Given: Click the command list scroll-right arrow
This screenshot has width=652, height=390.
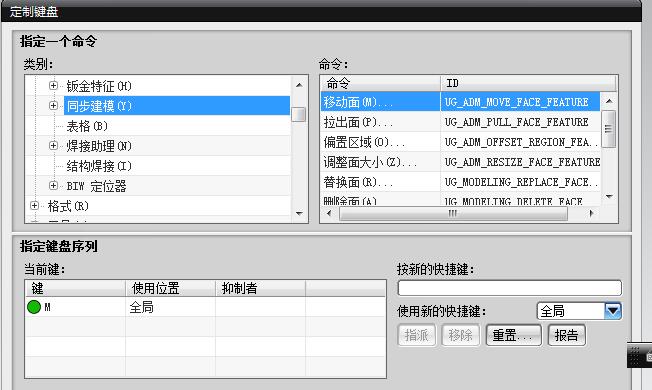Looking at the screenshot, I should pos(592,214).
